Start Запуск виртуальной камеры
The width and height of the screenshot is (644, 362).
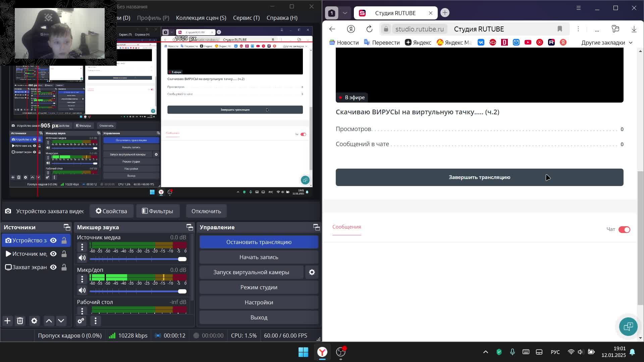point(251,272)
